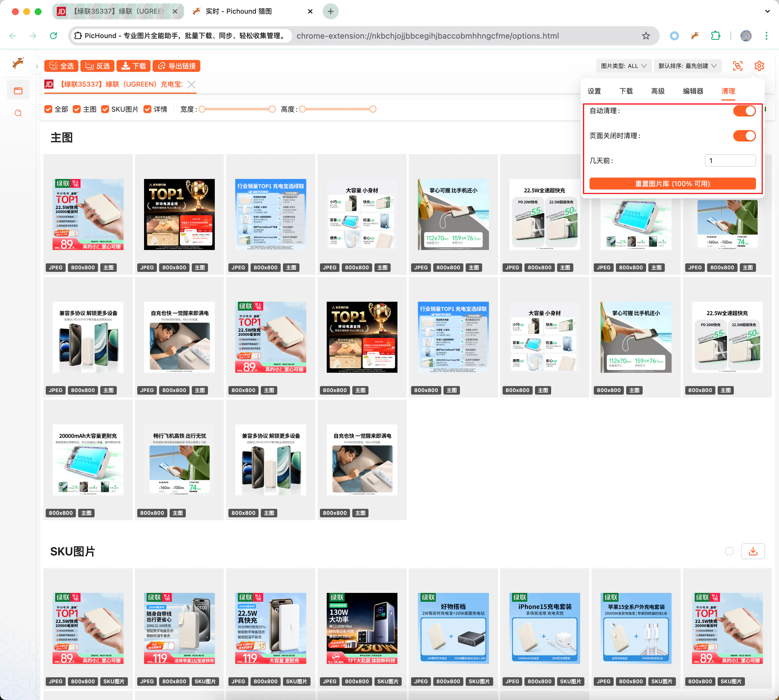Switch to the 下载 settings tab
The image size is (779, 700).
[626, 91]
